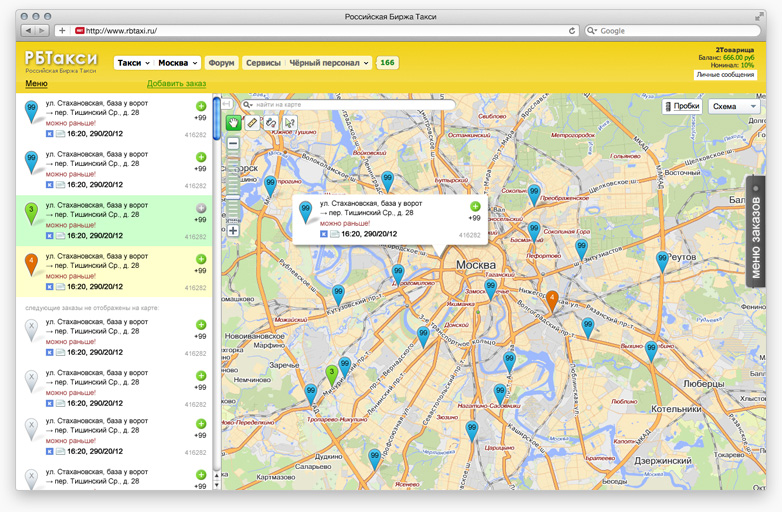Open the Форум tab
Viewport: 782px width, 512px height.
pyautogui.click(x=221, y=63)
